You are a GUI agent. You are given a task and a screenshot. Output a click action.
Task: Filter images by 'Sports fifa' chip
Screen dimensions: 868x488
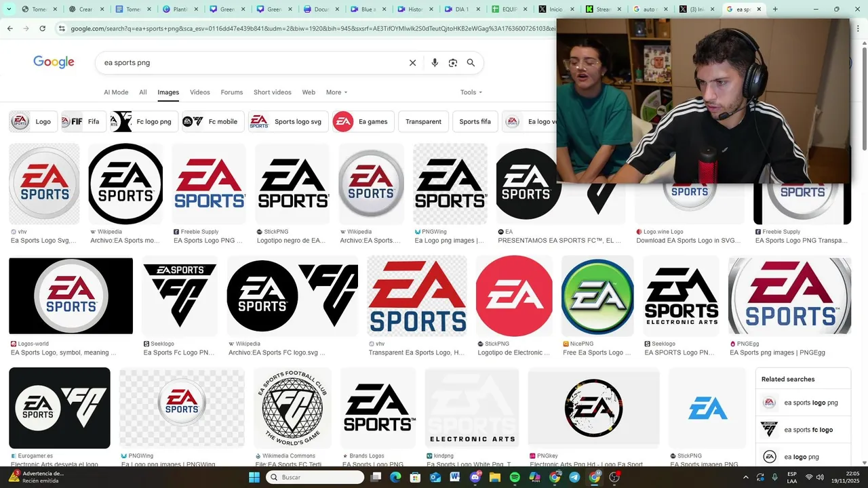475,121
